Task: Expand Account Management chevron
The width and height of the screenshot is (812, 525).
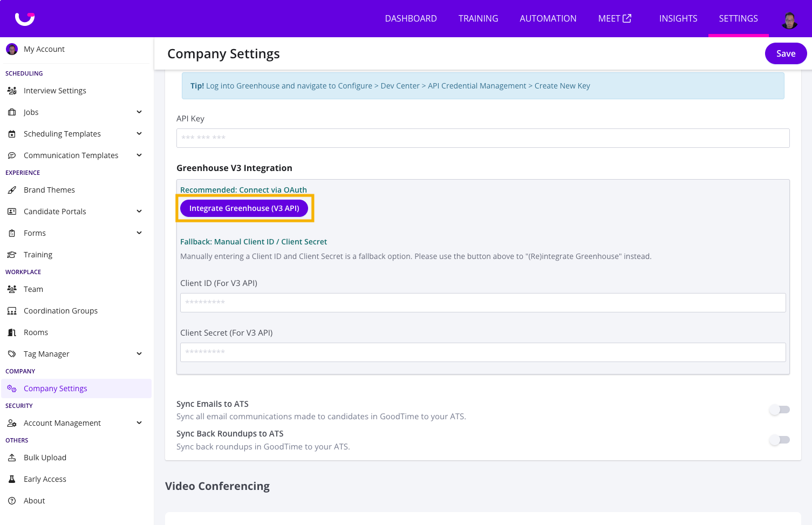Action: pos(139,422)
